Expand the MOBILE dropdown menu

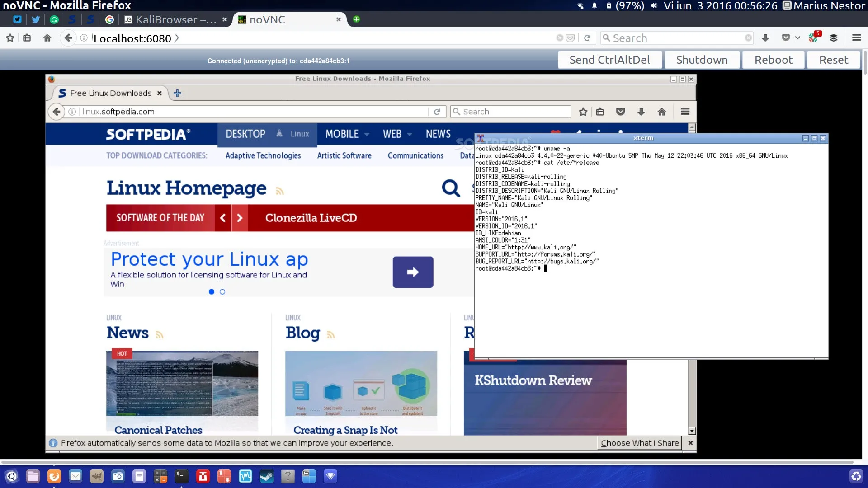pos(347,134)
